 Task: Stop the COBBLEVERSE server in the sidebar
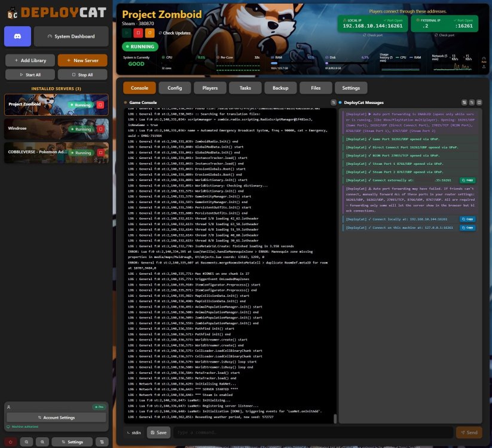(x=100, y=153)
